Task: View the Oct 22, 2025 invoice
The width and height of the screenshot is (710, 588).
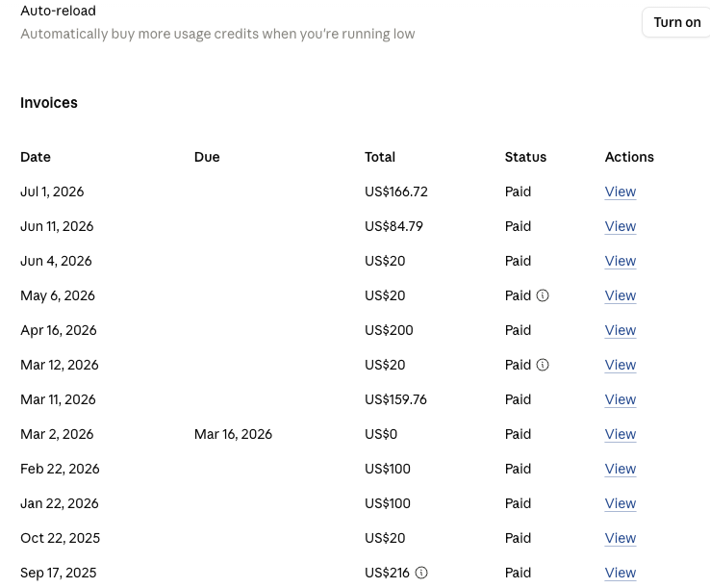Action: [x=621, y=538]
